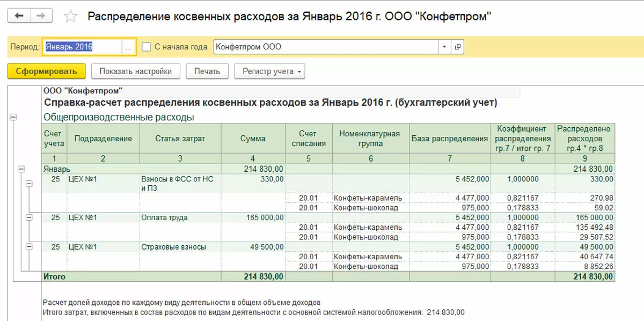Click the 49 500,00 amount in Сумма column
This screenshot has width=644, height=321.
click(267, 247)
